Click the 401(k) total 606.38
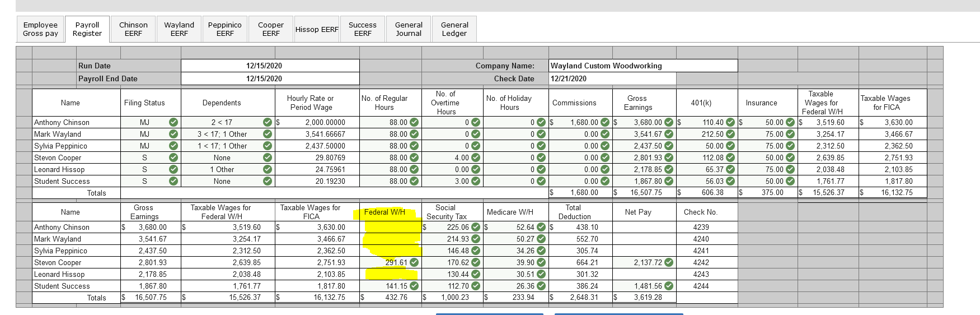This screenshot has width=980, height=315. click(707, 192)
